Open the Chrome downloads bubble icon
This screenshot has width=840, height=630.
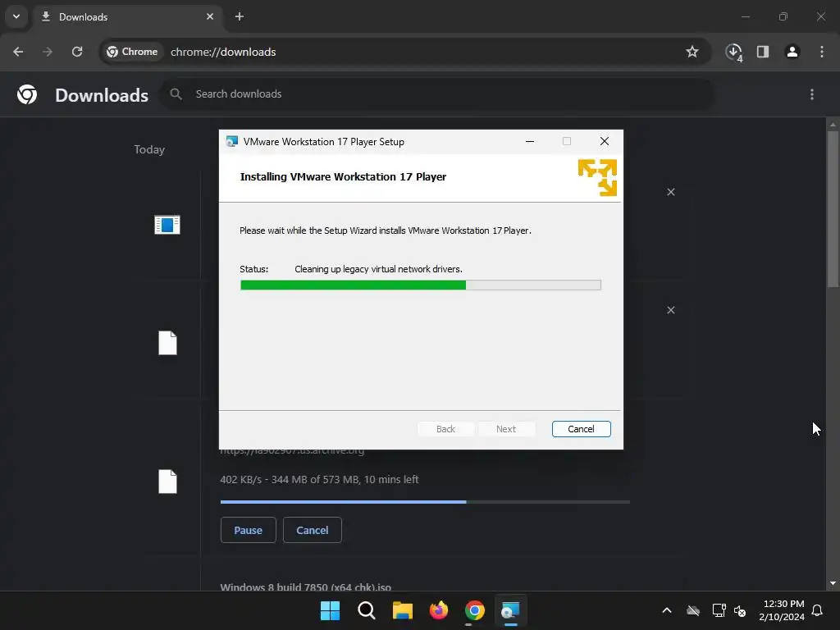(x=733, y=52)
